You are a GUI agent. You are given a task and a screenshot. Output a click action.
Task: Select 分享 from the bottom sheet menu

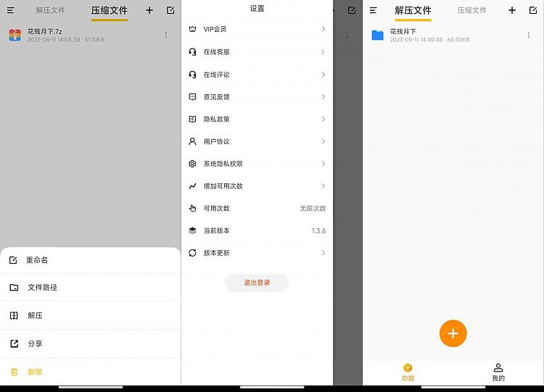click(35, 343)
